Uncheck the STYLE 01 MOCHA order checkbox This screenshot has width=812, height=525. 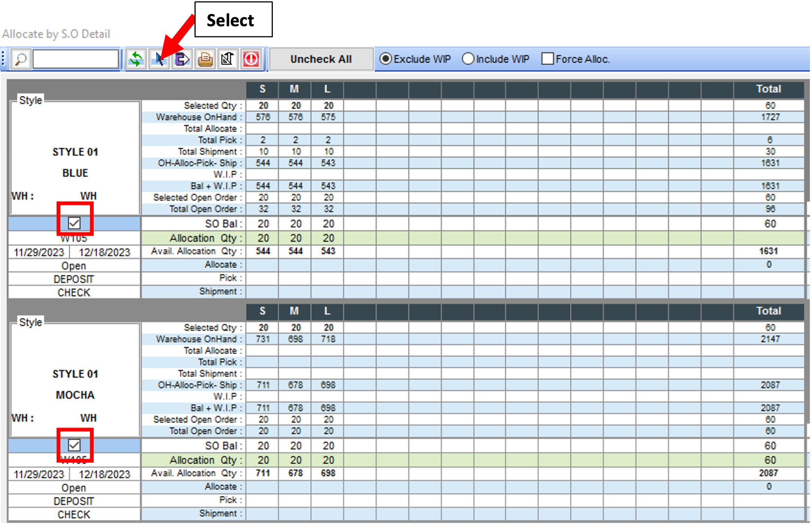(x=74, y=445)
